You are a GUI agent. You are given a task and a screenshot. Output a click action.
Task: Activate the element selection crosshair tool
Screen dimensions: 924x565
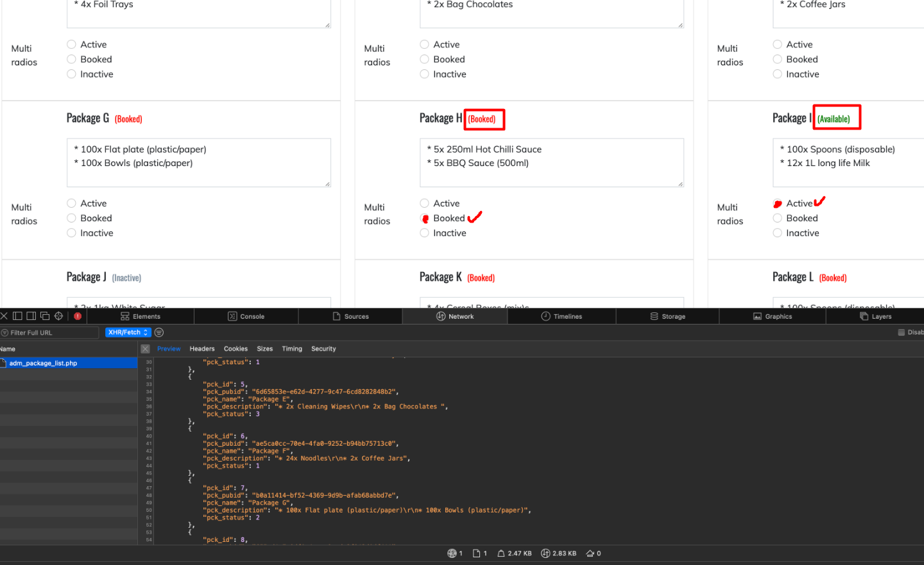58,316
